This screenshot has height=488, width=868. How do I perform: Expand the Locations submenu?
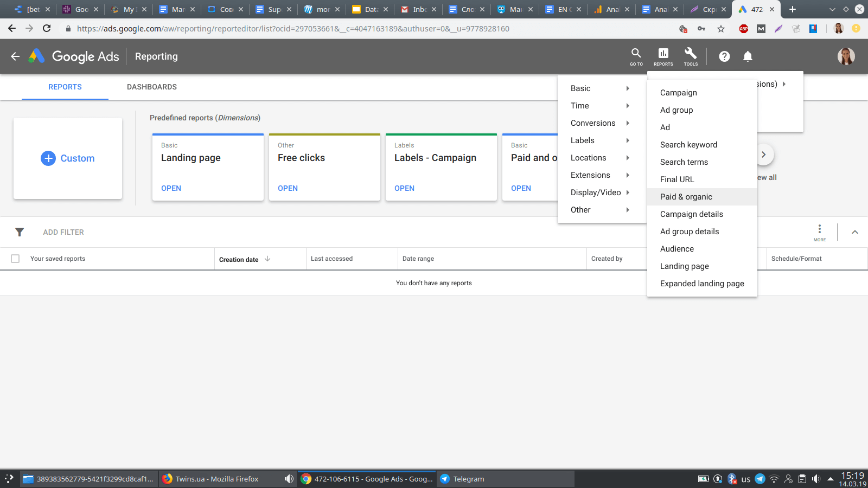click(x=602, y=158)
